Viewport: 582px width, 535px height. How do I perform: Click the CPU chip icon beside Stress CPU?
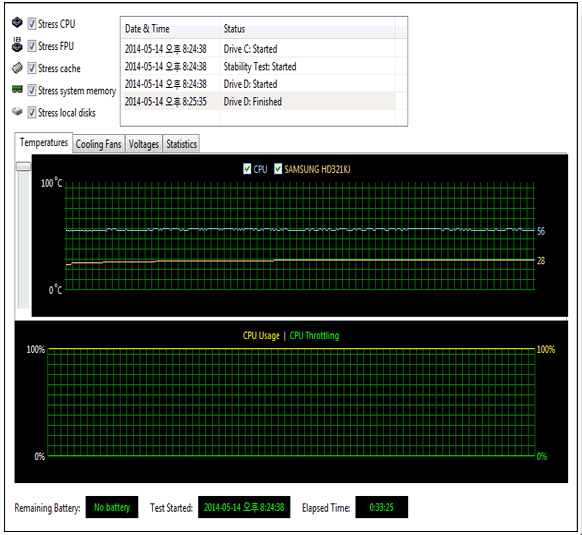17,23
